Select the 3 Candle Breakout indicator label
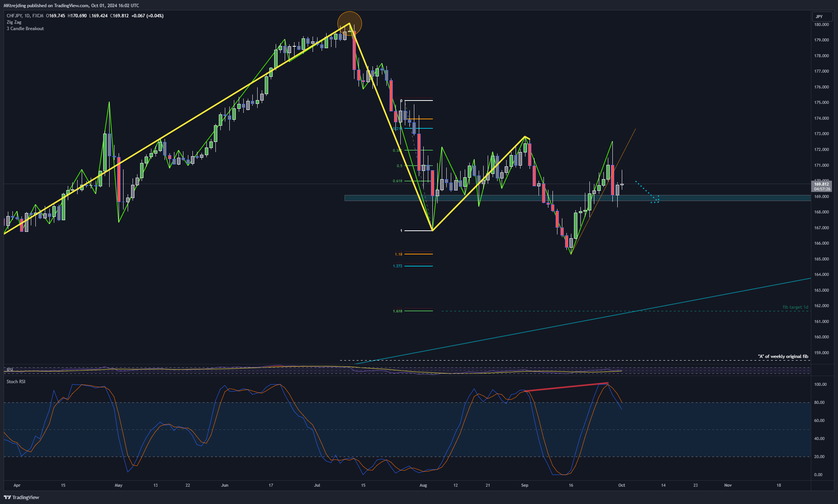The image size is (838, 504). (25, 29)
